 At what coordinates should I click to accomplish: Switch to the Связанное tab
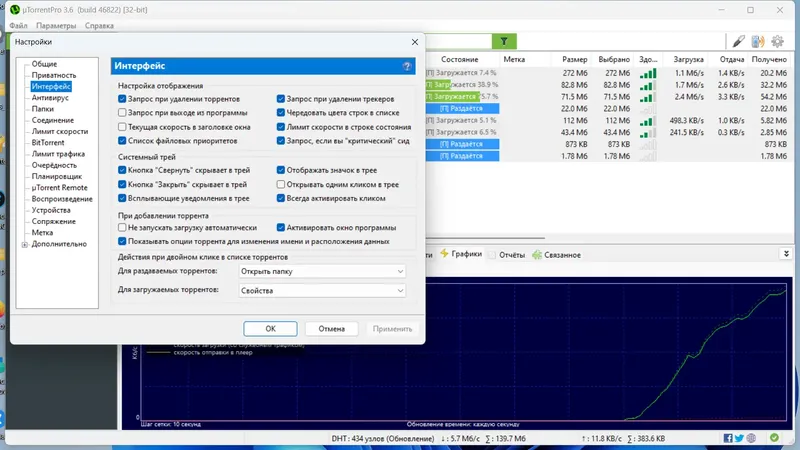557,255
